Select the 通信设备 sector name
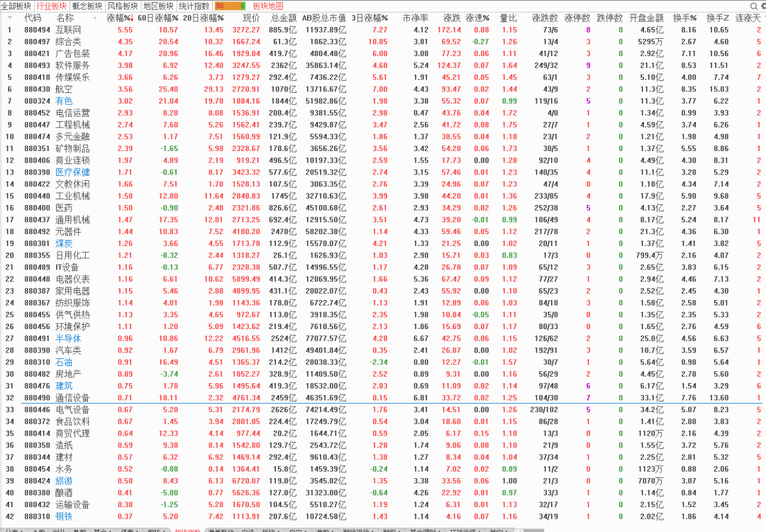The height and width of the screenshot is (532, 766). click(x=73, y=398)
